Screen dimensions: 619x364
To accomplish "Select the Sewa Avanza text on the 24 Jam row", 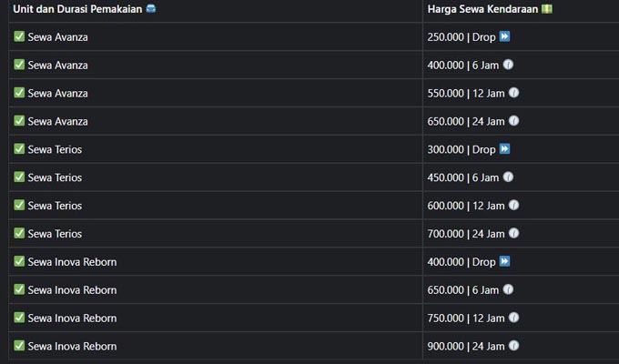I will coord(57,121).
